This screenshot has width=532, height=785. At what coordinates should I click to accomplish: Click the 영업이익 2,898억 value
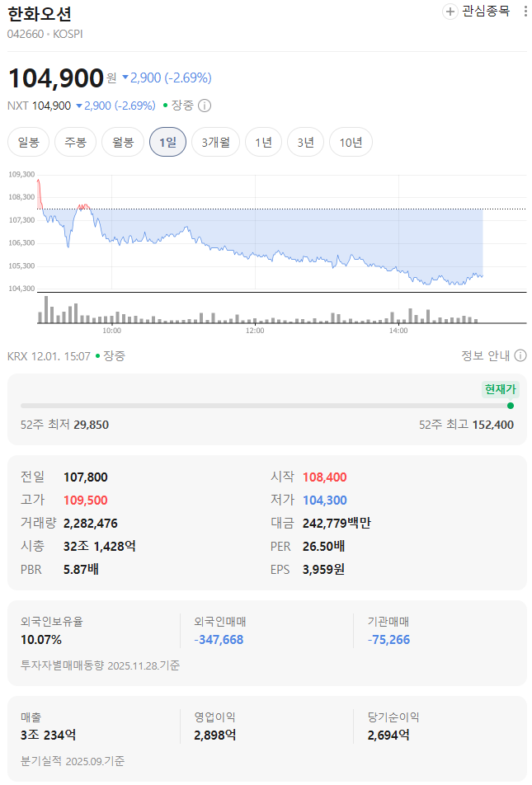pos(215,735)
